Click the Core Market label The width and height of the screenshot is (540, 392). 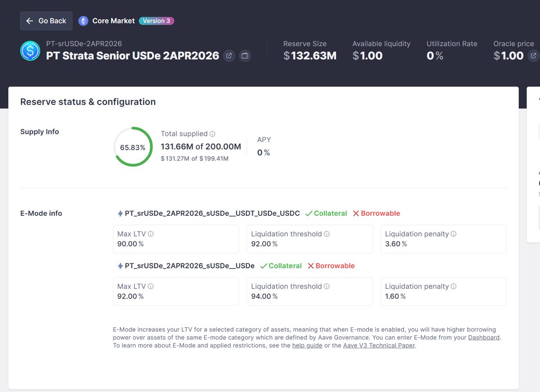pyautogui.click(x=113, y=21)
